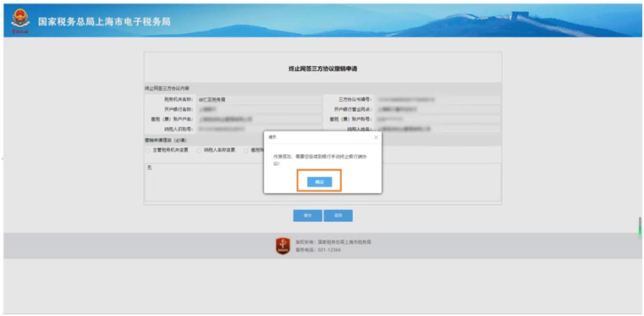Click the 纳税人识别号 field

(260, 129)
